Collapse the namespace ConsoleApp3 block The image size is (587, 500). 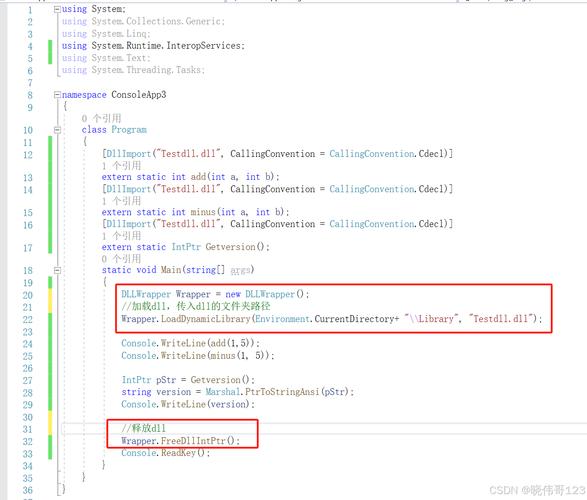click(x=57, y=95)
